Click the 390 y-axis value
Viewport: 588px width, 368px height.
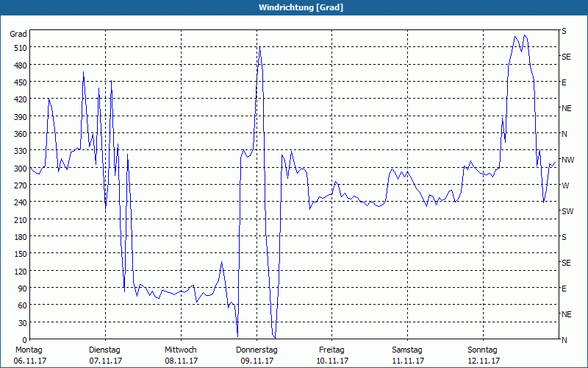pos(21,117)
